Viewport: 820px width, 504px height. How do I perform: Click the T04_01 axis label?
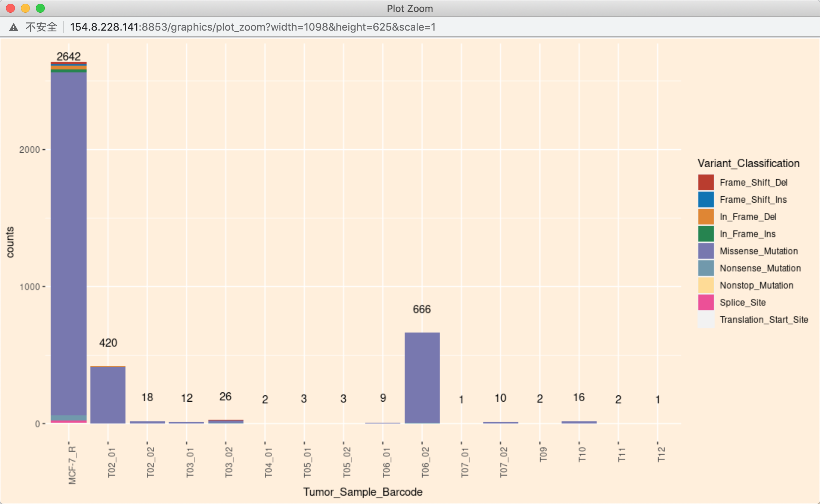point(268,463)
